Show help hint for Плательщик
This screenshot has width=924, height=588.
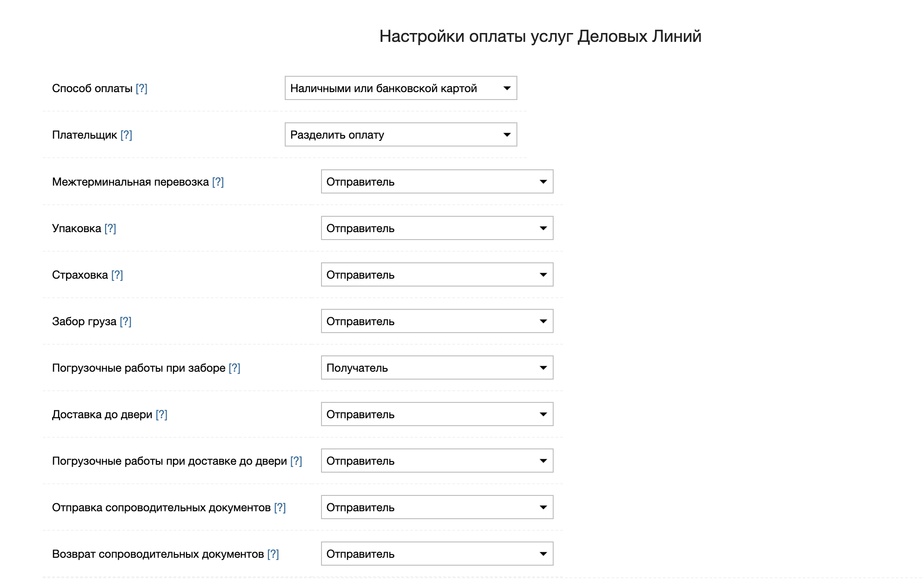click(126, 135)
